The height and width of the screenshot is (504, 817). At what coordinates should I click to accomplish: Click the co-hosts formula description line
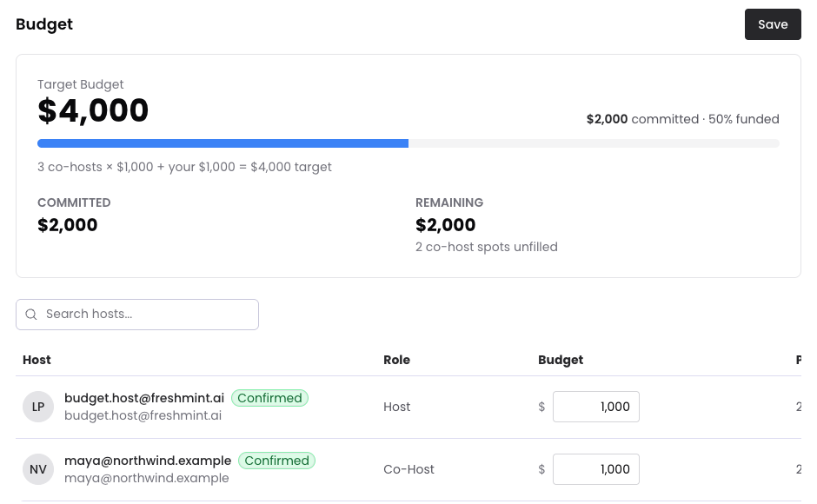pyautogui.click(x=184, y=168)
